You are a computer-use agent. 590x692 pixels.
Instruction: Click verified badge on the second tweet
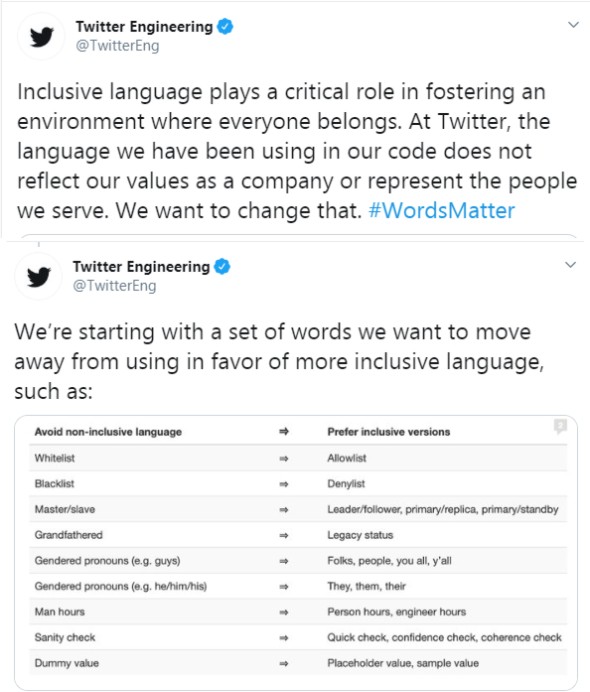pos(222,267)
